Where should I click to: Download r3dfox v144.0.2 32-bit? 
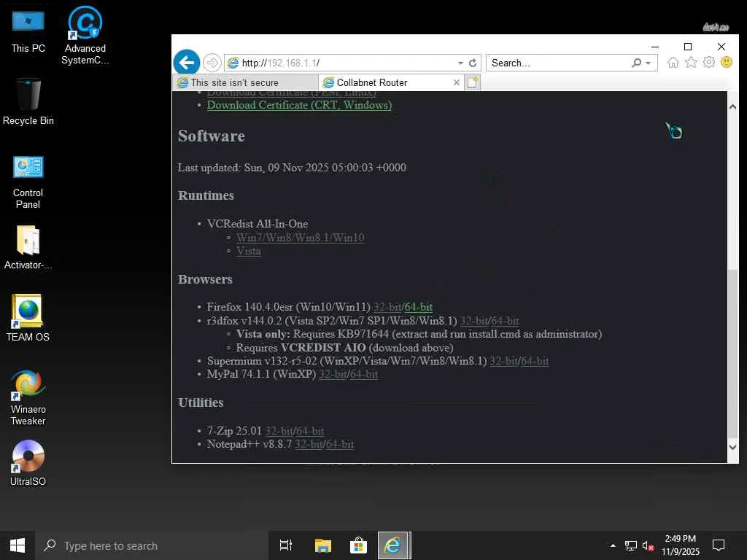(474, 321)
